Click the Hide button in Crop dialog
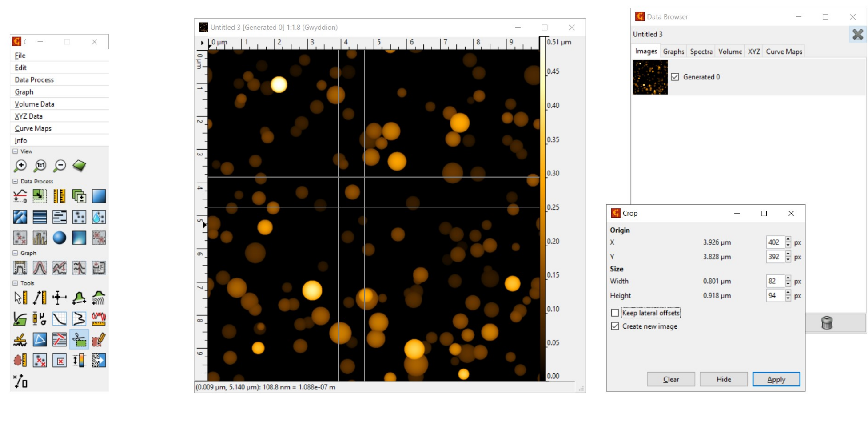The width and height of the screenshot is (868, 421). pyautogui.click(x=723, y=379)
